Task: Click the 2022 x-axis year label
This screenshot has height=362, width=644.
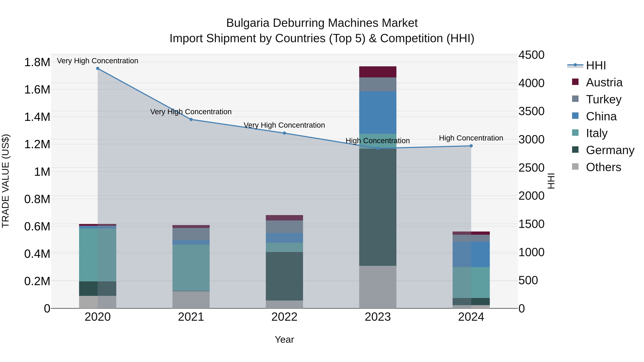Action: click(x=284, y=317)
